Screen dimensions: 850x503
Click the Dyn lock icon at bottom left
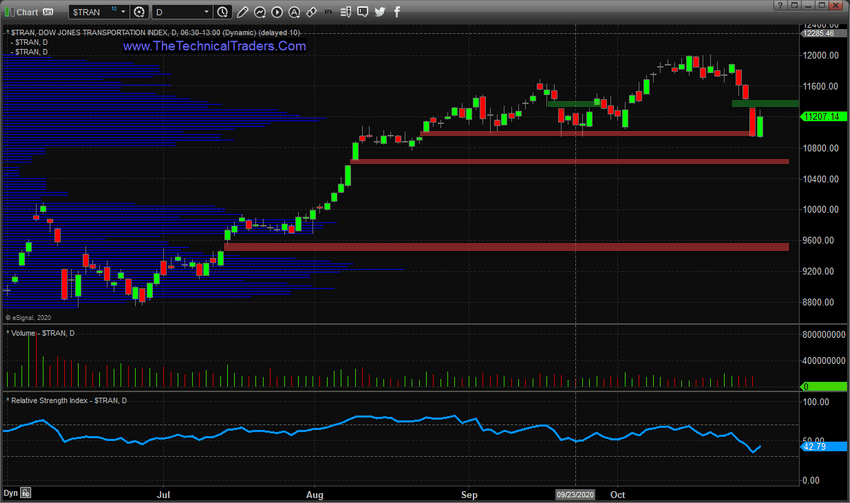[x=25, y=493]
